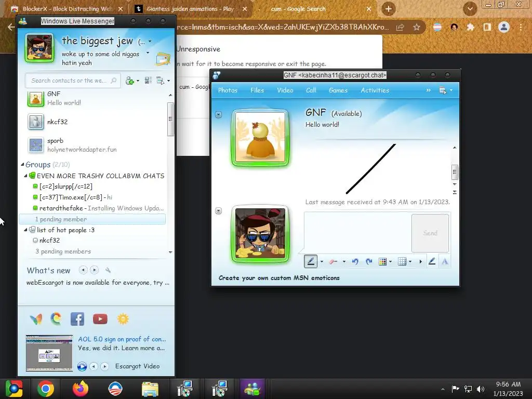532x399 pixels.
Task: Click the Send button
Action: click(430, 233)
